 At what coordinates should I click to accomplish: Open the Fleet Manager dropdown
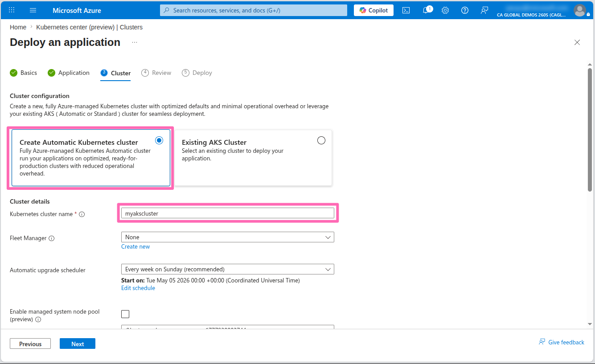click(228, 237)
